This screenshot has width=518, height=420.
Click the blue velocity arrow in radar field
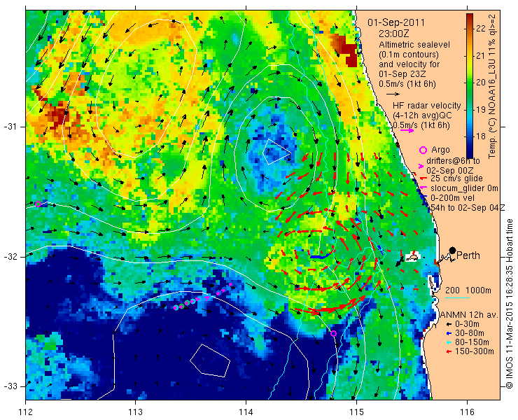point(320,257)
